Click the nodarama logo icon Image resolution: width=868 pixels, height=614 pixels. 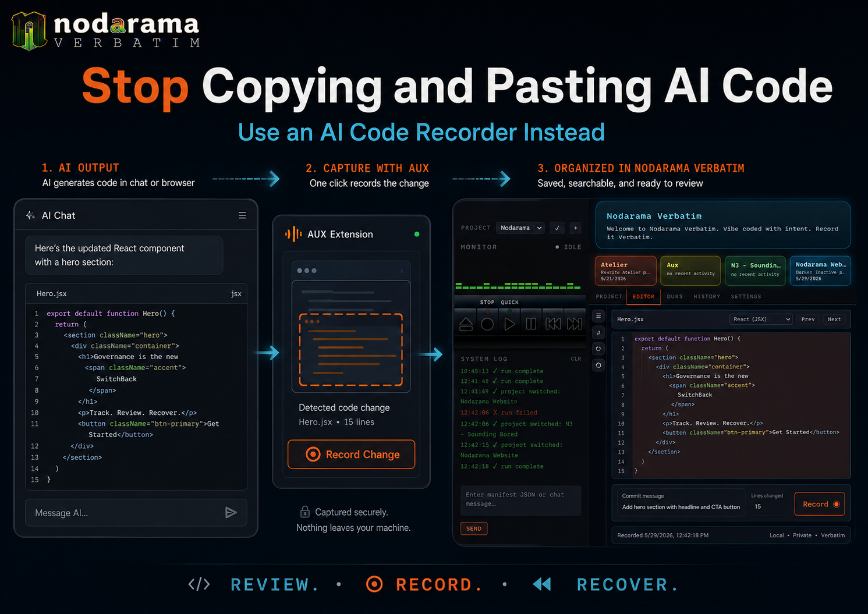[x=29, y=31]
